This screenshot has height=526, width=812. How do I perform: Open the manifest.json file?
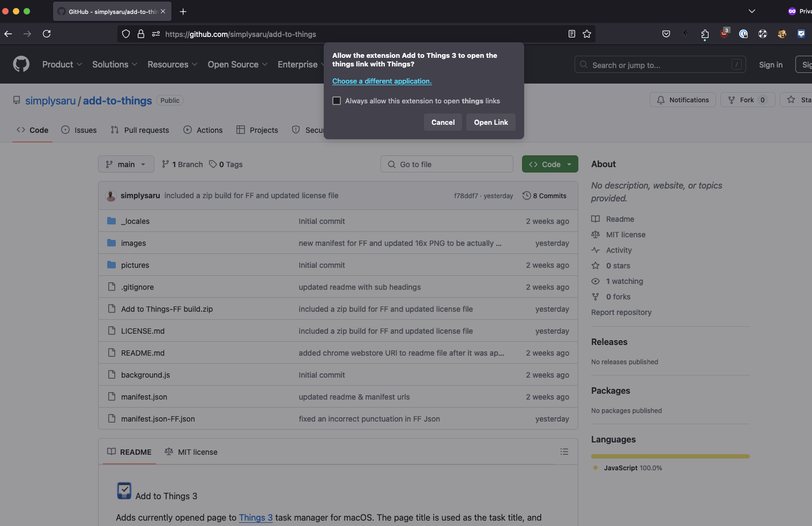pos(144,397)
